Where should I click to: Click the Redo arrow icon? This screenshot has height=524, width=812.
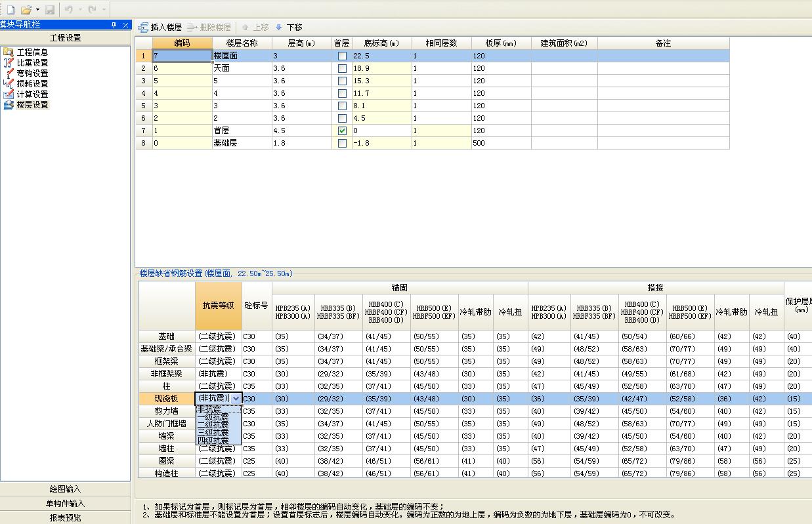tap(92, 10)
